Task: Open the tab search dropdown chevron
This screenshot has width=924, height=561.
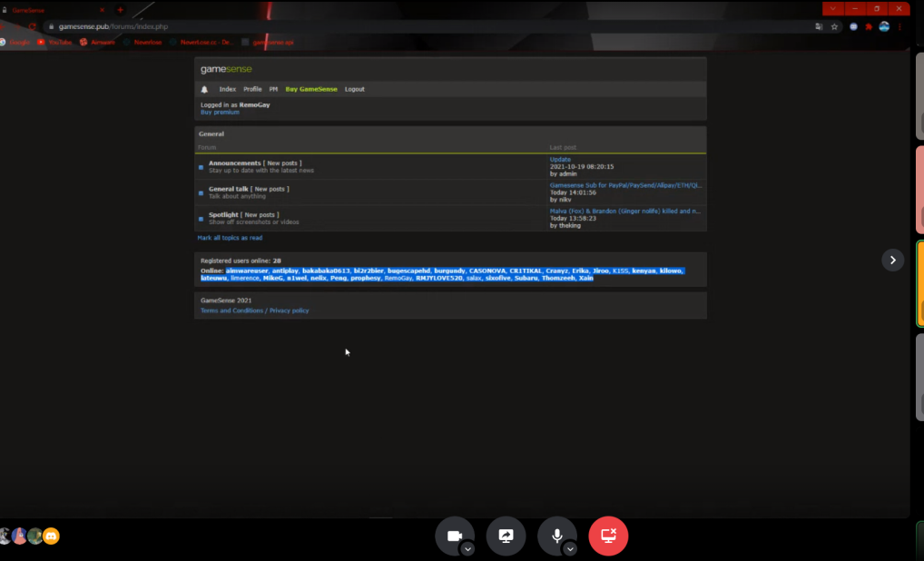Action: point(832,9)
